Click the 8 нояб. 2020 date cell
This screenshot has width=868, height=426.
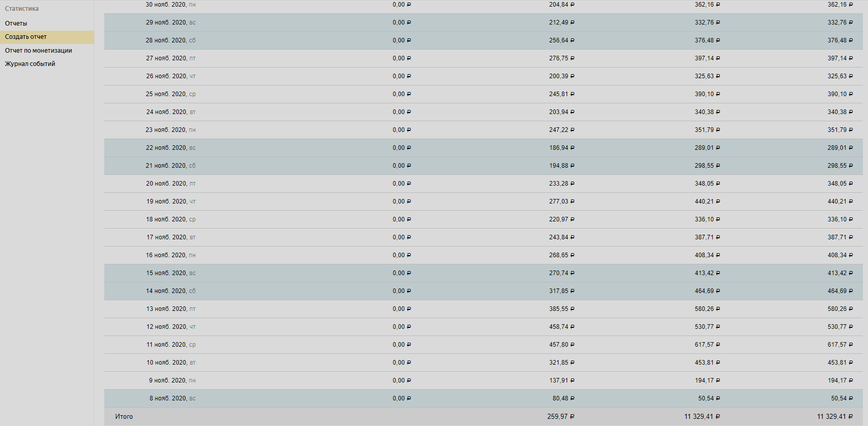(x=172, y=398)
